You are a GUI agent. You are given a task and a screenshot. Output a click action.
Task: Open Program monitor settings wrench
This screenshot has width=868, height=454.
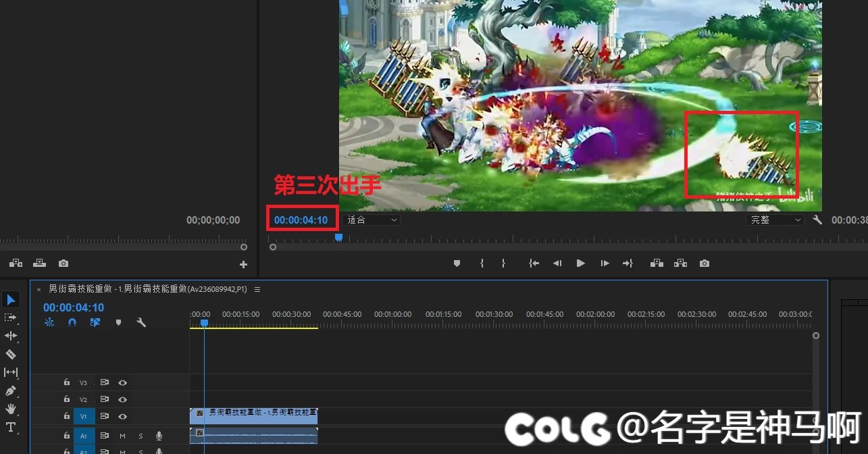pyautogui.click(x=817, y=220)
